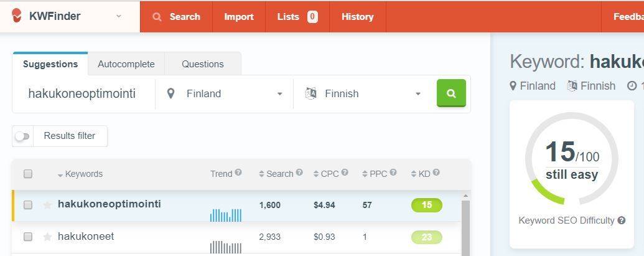Click the search volume 2,933 cell
Screen dimensions: 644x256
click(270, 237)
